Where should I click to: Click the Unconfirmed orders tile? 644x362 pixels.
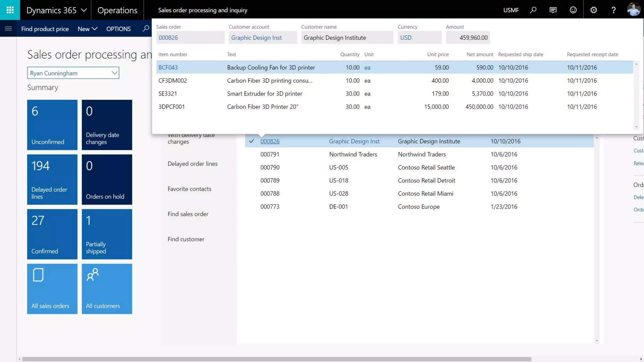pos(52,125)
